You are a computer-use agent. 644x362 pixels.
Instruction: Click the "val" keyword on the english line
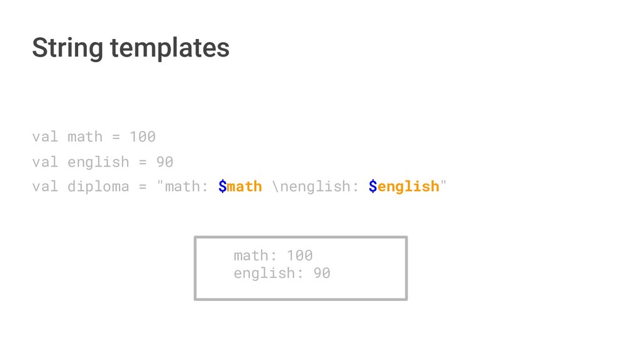(45, 162)
